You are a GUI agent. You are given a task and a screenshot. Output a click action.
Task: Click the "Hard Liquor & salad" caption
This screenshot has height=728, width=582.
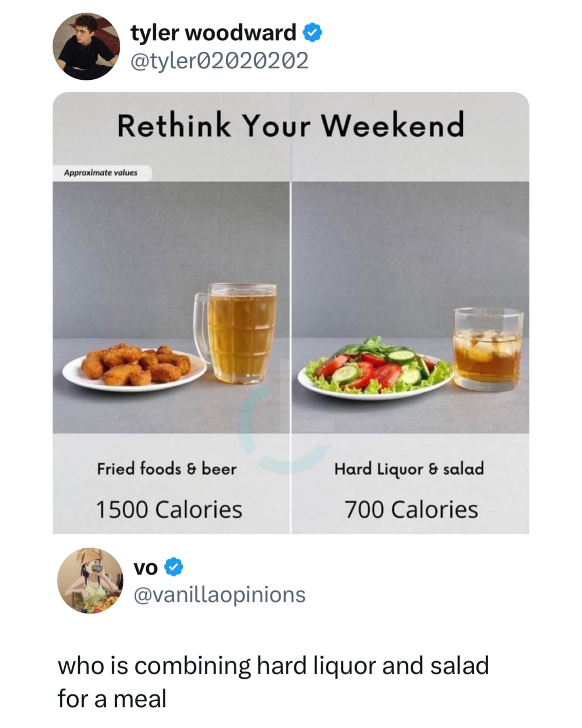pos(409,469)
